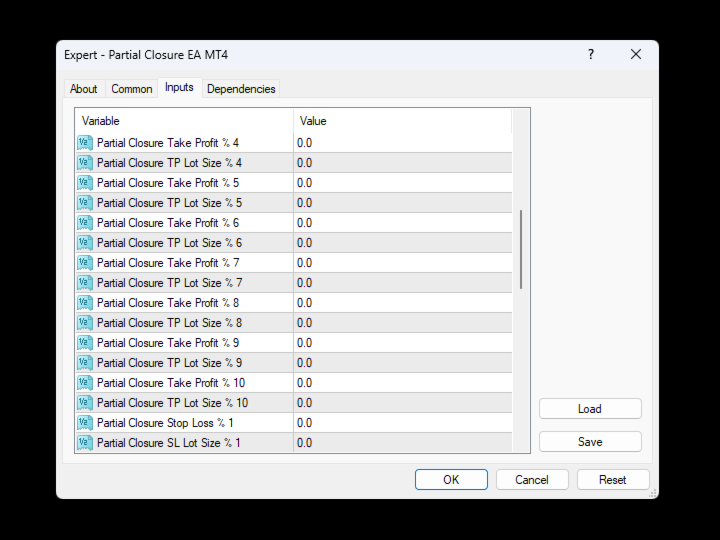720x540 pixels.
Task: Open the Dependencies tab
Action: [241, 89]
